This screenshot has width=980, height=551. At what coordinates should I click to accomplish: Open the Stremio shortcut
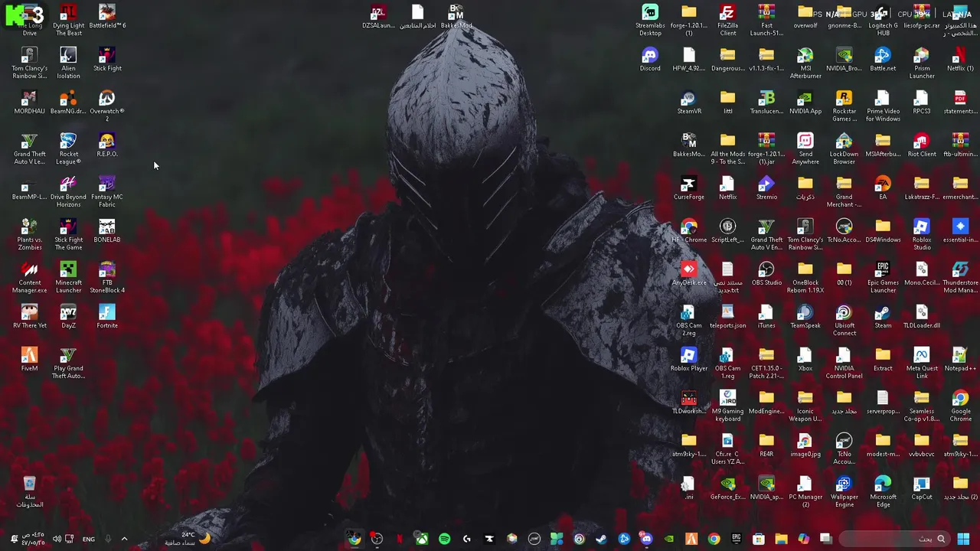coord(766,189)
